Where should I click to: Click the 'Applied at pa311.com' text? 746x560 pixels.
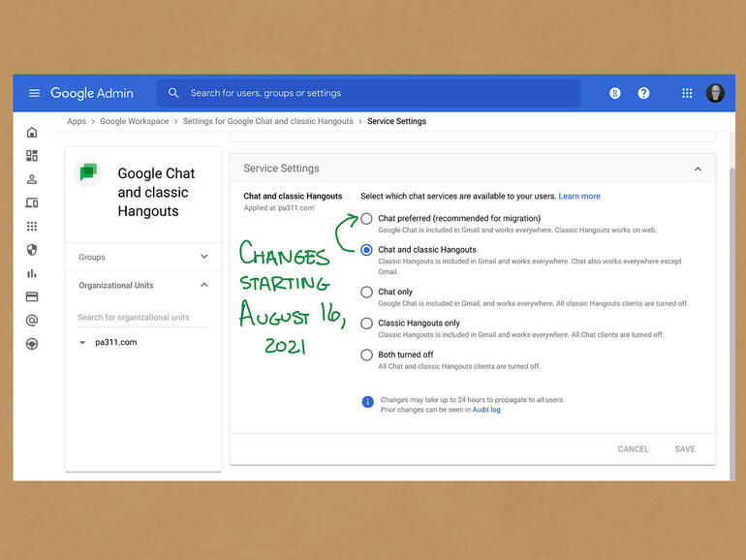(x=279, y=208)
